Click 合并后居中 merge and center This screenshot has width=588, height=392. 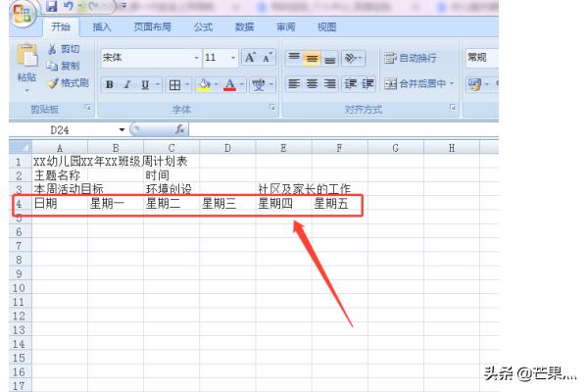pos(416,83)
